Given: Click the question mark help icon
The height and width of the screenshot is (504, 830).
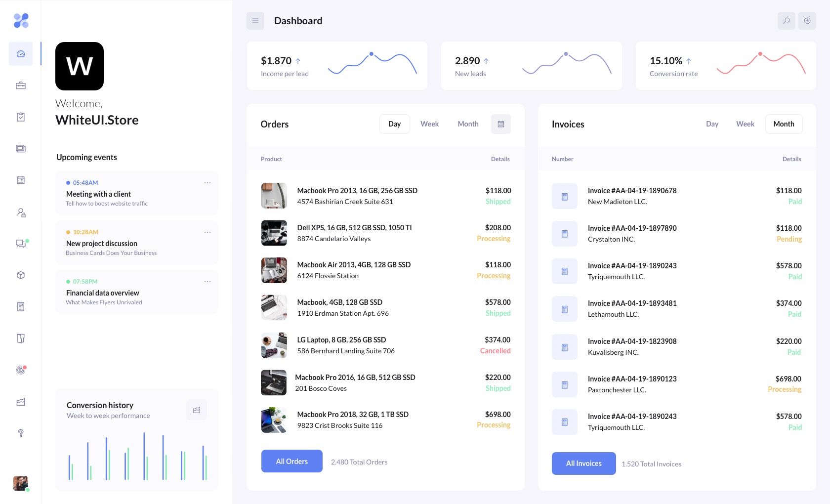Looking at the screenshot, I should [x=21, y=433].
